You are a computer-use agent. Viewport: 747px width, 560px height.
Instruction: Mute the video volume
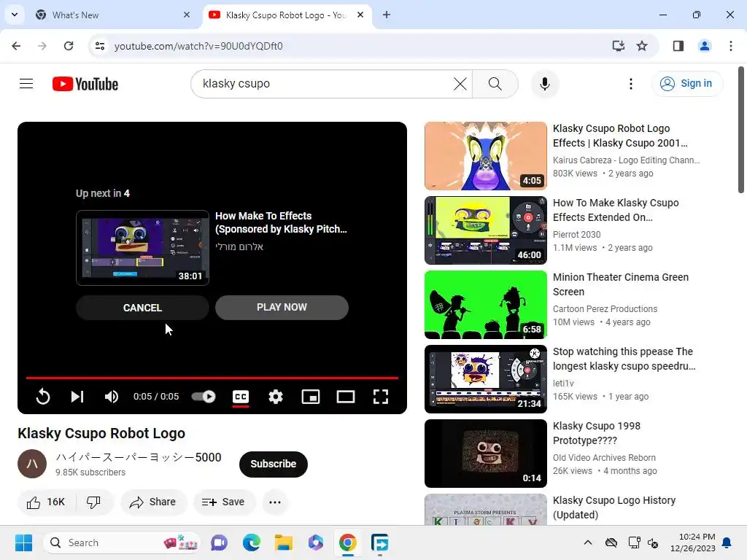112,396
